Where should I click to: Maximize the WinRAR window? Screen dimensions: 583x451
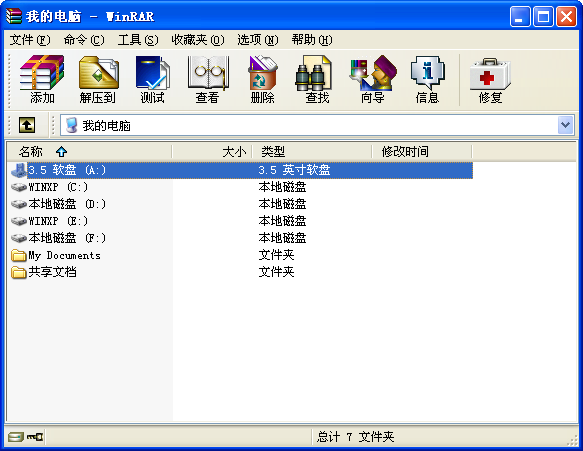click(x=543, y=17)
